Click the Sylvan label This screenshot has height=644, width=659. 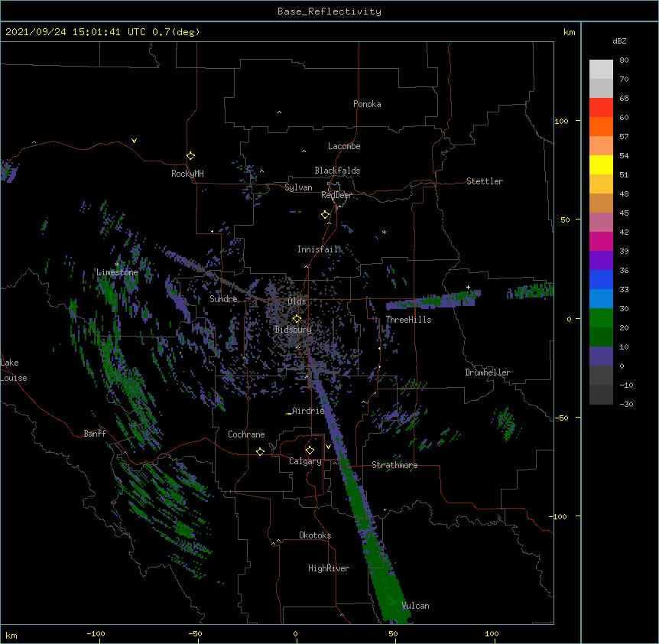[298, 187]
